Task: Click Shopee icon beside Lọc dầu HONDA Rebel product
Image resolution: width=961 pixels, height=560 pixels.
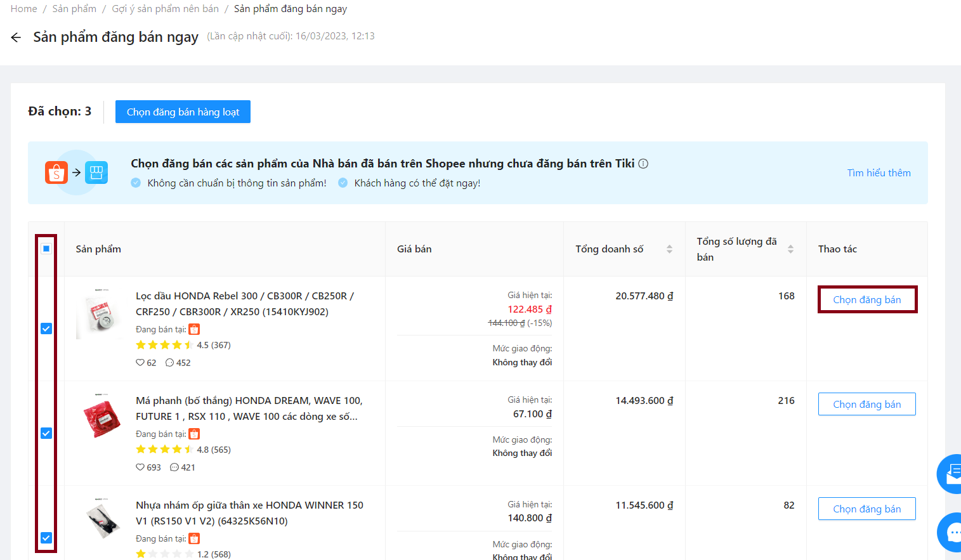Action: [x=195, y=329]
